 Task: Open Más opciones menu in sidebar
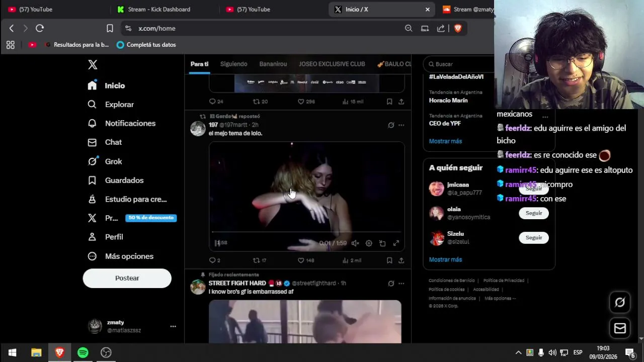(x=120, y=256)
